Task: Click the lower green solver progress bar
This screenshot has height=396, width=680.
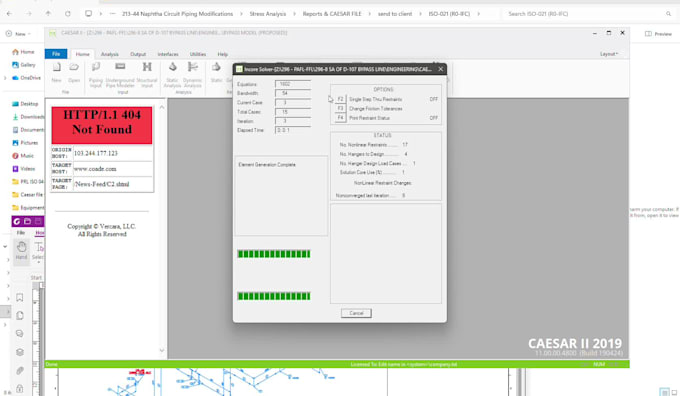Action: pyautogui.click(x=274, y=296)
